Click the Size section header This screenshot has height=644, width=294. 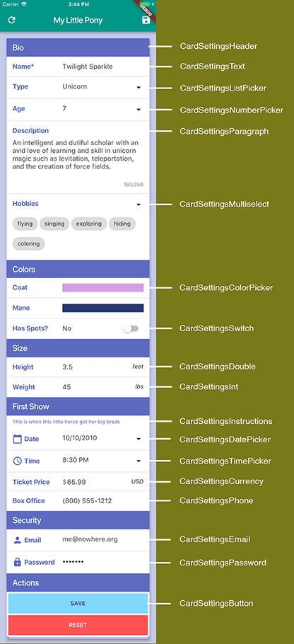(78, 348)
